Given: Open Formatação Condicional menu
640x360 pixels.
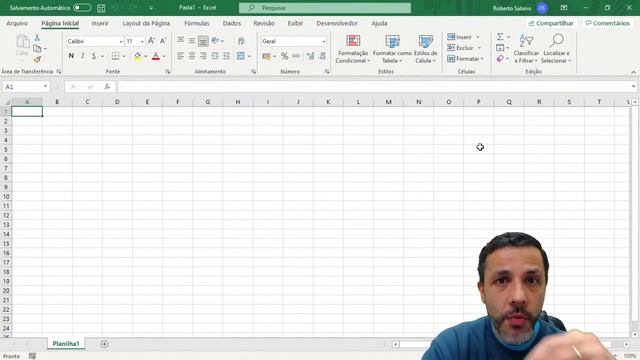Looking at the screenshot, I should [353, 49].
